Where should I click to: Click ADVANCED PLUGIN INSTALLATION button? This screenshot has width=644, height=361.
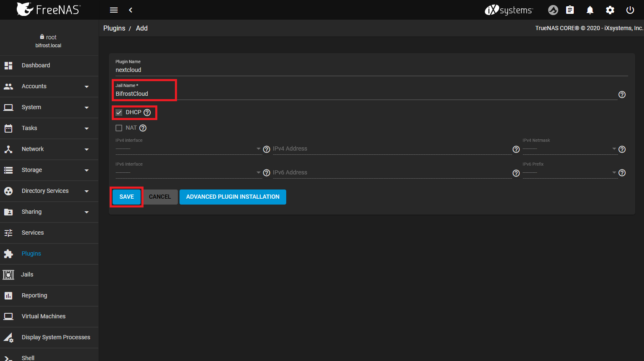(233, 197)
